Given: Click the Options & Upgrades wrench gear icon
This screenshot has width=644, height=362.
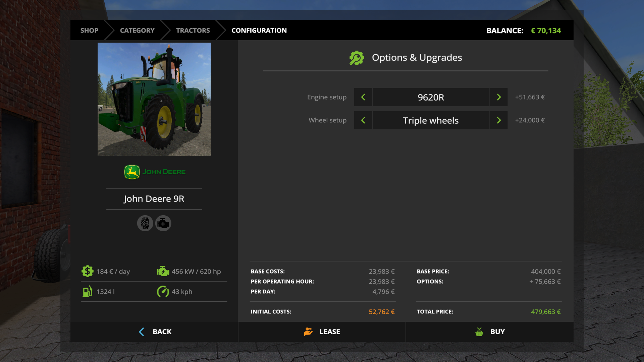Looking at the screenshot, I should tap(357, 58).
